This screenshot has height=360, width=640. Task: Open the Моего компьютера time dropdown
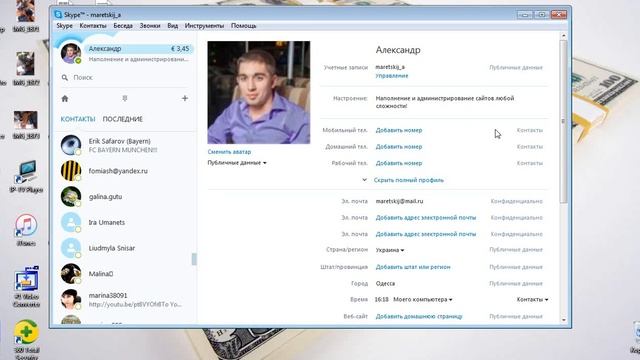tap(423, 300)
